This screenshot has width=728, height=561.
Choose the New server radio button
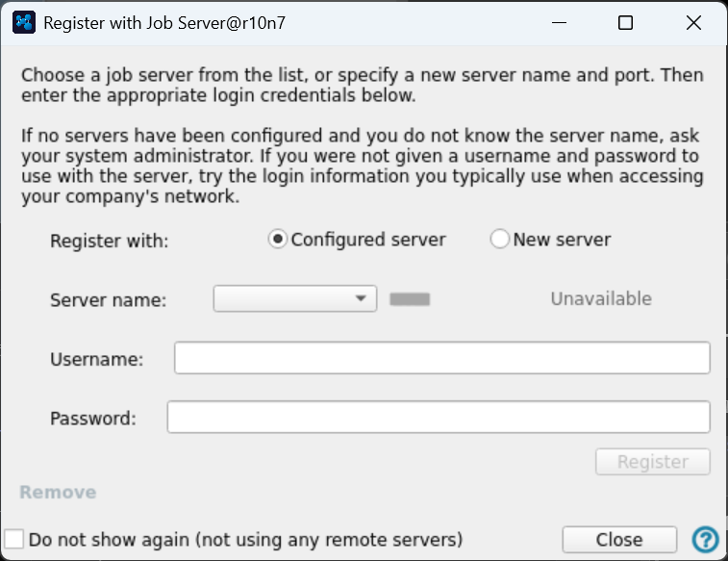tap(500, 240)
